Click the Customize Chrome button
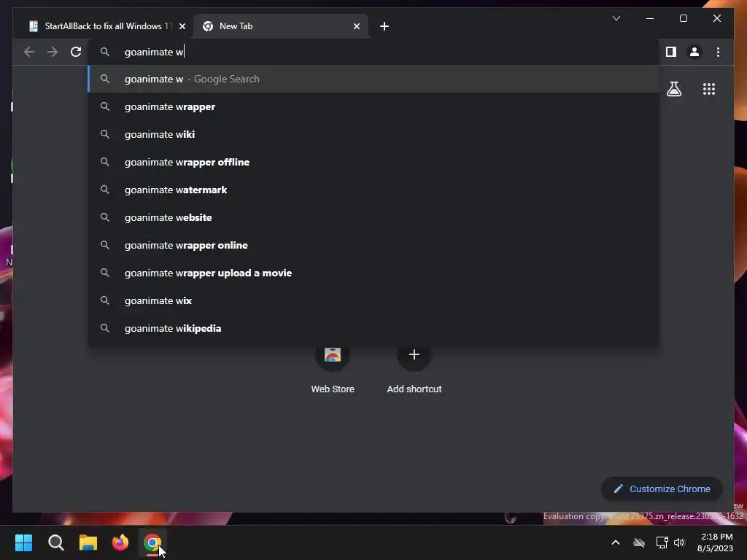 point(662,489)
